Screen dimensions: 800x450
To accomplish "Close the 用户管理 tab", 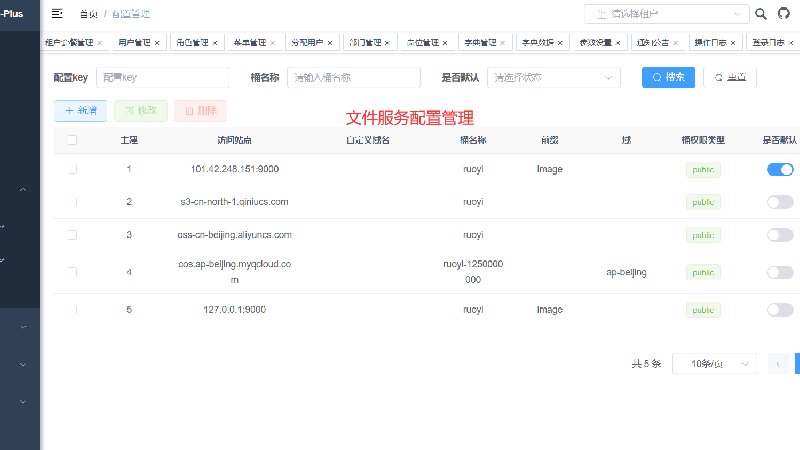I will [157, 43].
